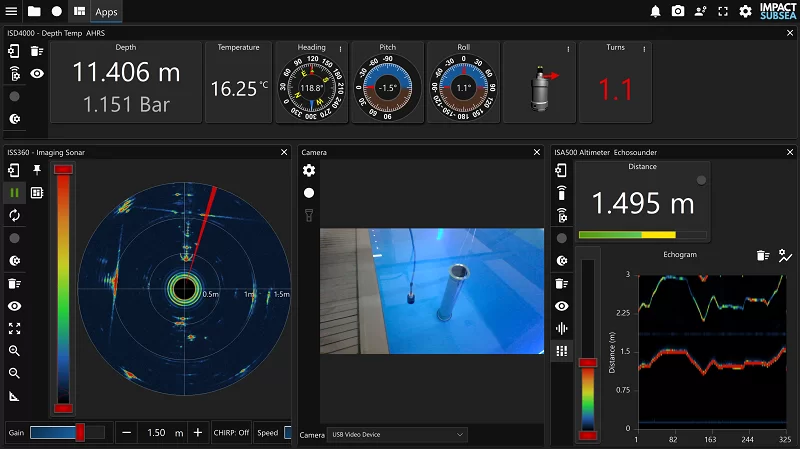Screen dimensions: 800x449
Task: Zoom out on the sonar view
Action: point(14,373)
